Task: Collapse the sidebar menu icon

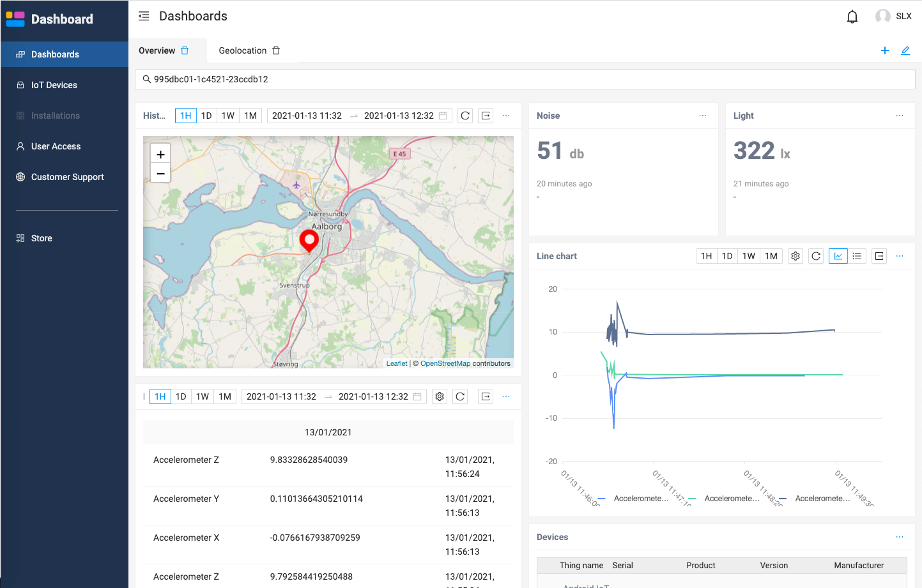Action: point(144,16)
